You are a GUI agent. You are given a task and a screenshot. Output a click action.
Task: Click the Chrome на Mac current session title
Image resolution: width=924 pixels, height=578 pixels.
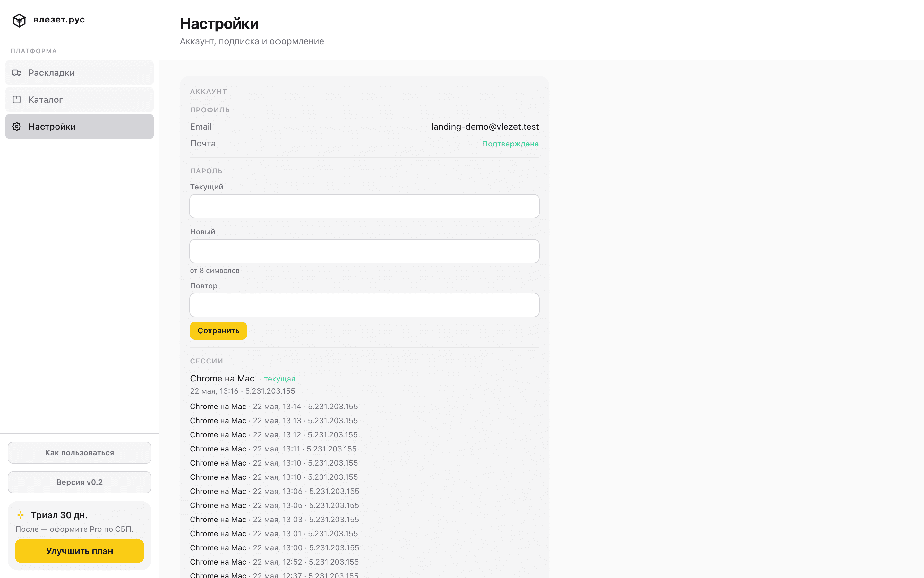[x=222, y=379]
